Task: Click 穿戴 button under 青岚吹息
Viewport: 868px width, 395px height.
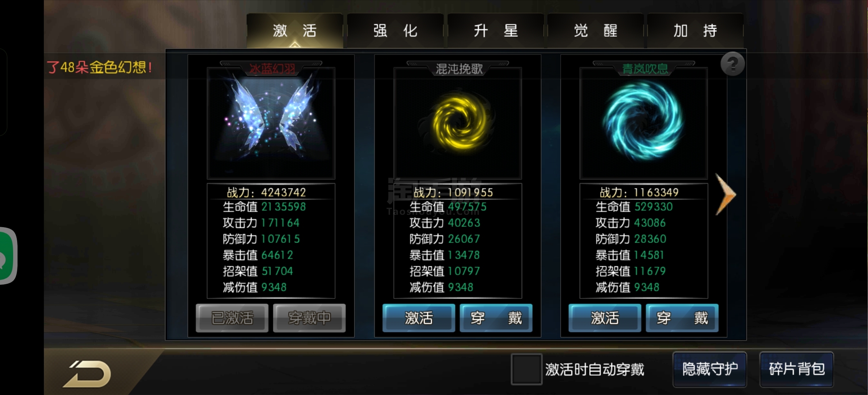Action: point(682,318)
